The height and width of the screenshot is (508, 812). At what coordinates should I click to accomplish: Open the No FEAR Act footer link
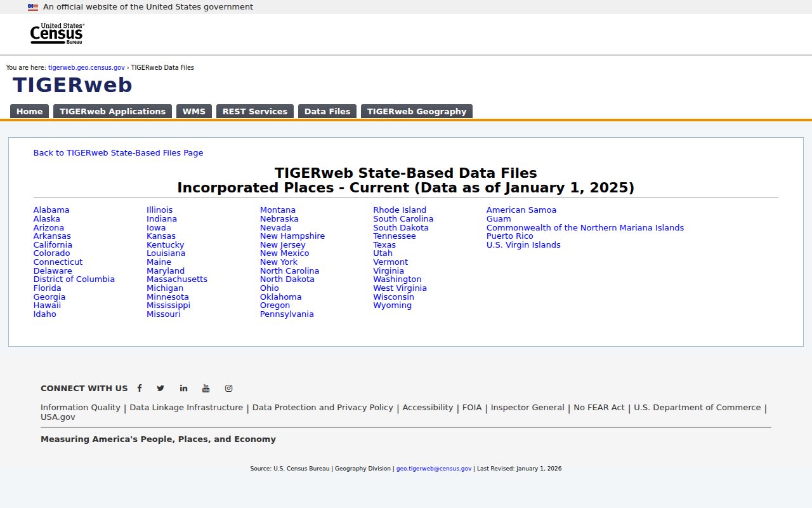599,408
